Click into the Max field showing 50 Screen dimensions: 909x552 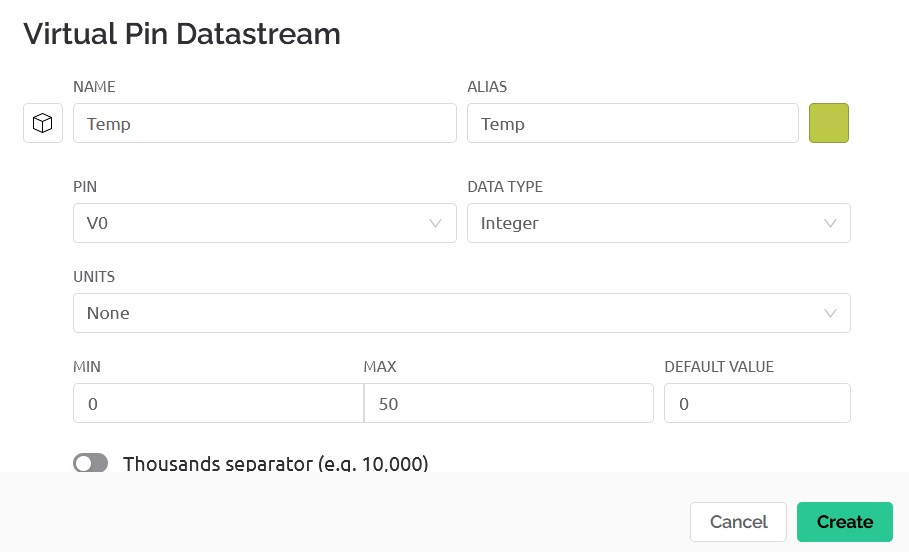508,403
